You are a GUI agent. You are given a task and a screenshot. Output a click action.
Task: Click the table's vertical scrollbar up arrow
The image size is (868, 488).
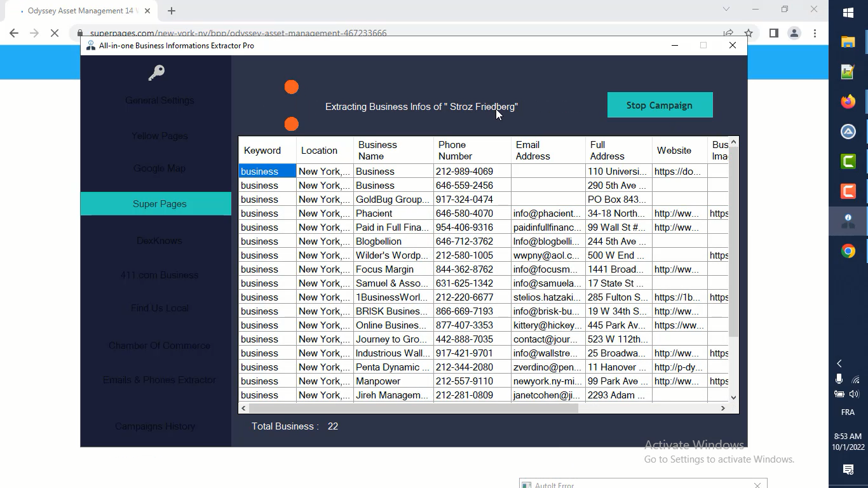point(733,142)
